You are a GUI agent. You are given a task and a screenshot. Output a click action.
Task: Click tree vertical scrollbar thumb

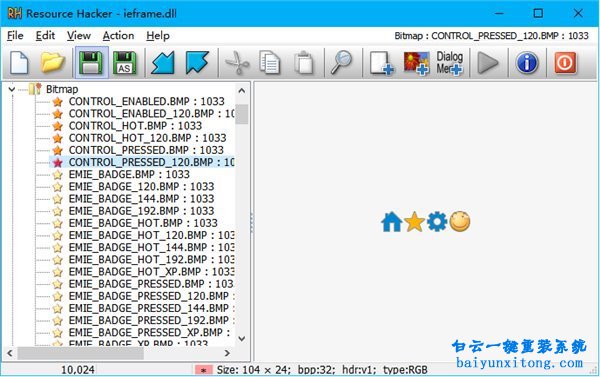(x=241, y=114)
